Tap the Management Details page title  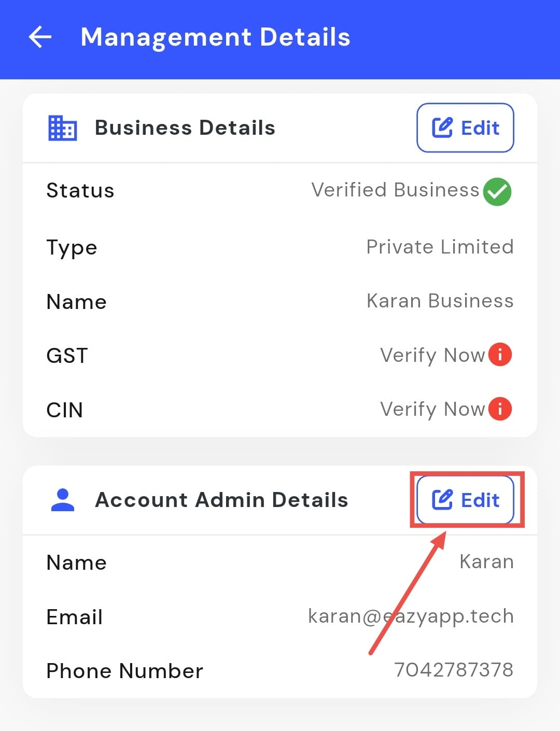(x=215, y=37)
